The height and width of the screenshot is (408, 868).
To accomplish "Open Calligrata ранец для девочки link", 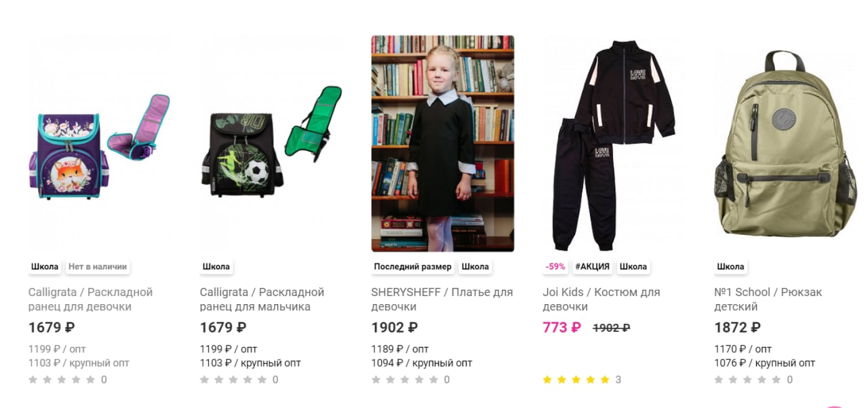I will tap(91, 299).
